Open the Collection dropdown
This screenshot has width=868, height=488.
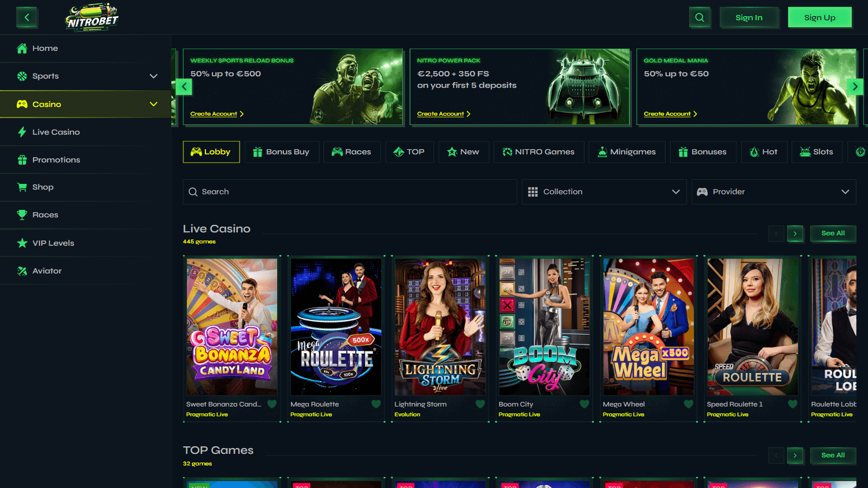604,191
